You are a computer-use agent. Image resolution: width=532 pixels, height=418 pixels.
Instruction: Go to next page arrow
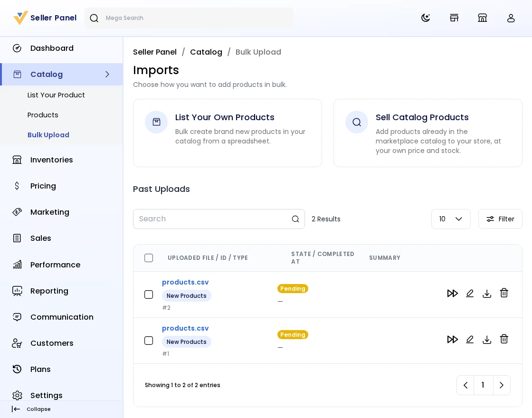[x=502, y=385]
